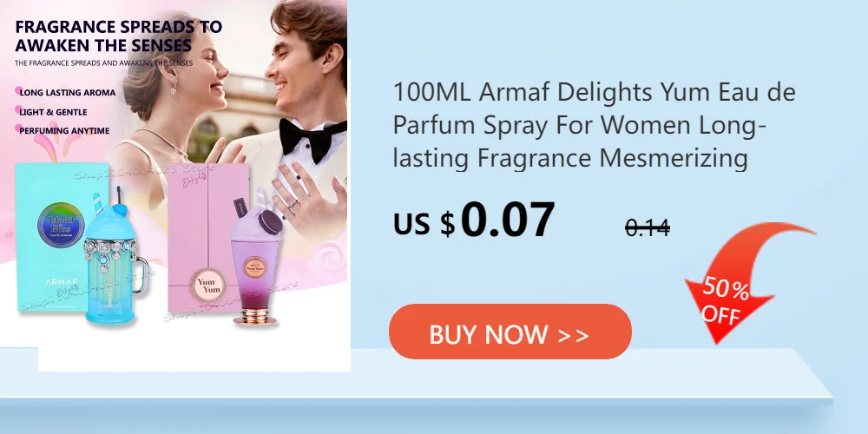Click the Yum Yum round label on pink box
The image size is (868, 434).
208,285
